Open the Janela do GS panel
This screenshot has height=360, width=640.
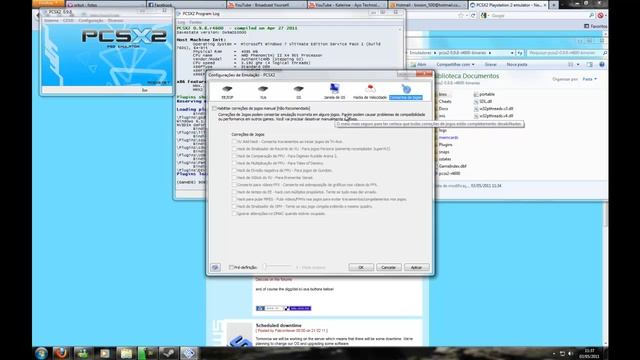[334, 92]
